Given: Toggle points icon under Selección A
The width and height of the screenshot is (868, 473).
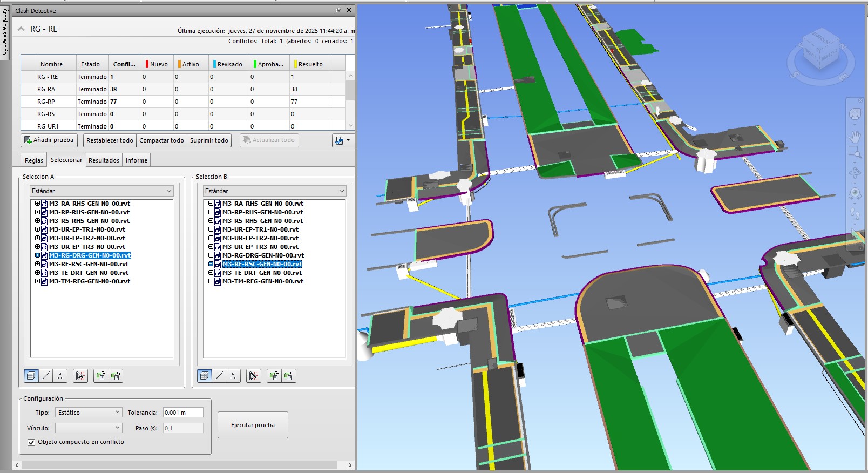Looking at the screenshot, I should click(60, 376).
